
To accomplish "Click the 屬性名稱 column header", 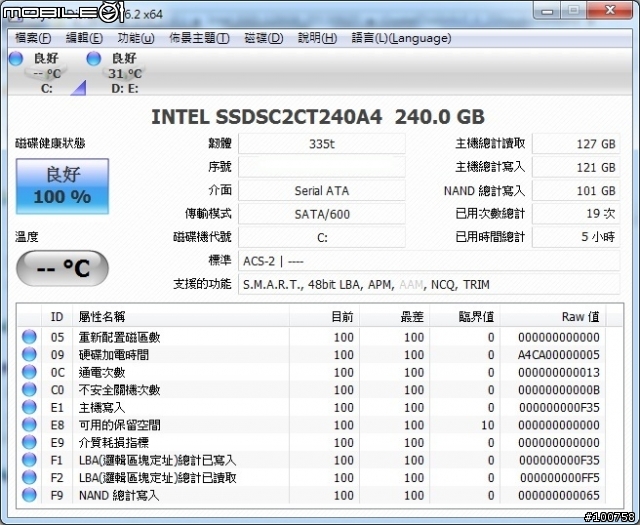I will (x=181, y=316).
